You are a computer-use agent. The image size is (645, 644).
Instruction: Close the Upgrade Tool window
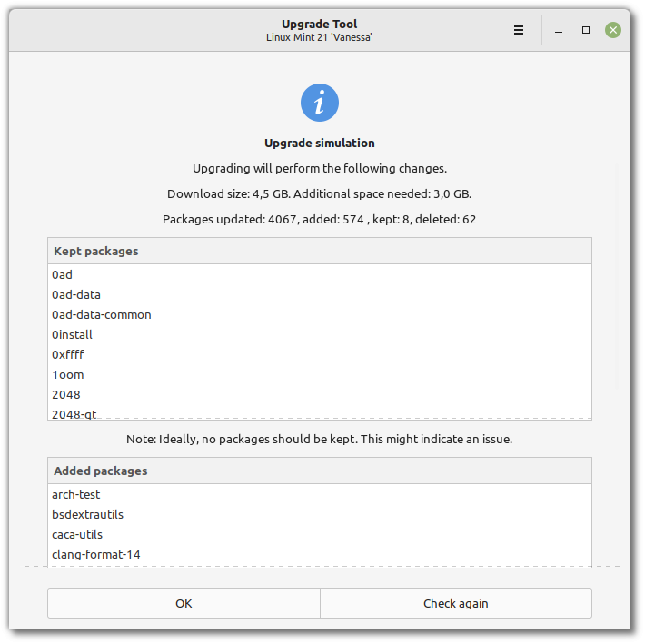613,30
